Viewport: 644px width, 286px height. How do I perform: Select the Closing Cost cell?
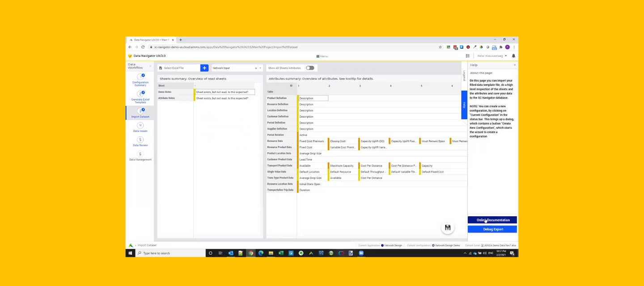343,141
